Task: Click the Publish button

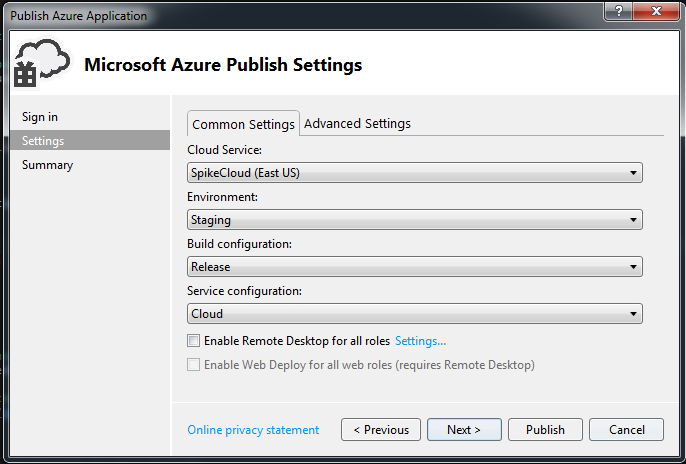Action: point(545,430)
